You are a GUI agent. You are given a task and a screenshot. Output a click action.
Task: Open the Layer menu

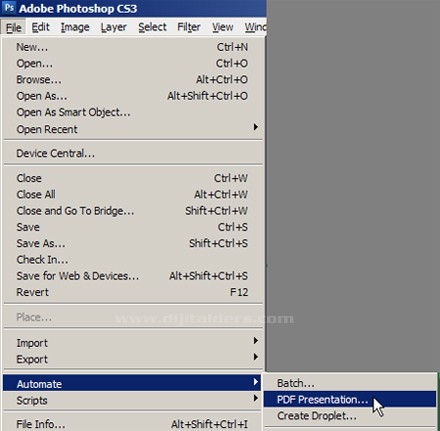(x=114, y=27)
